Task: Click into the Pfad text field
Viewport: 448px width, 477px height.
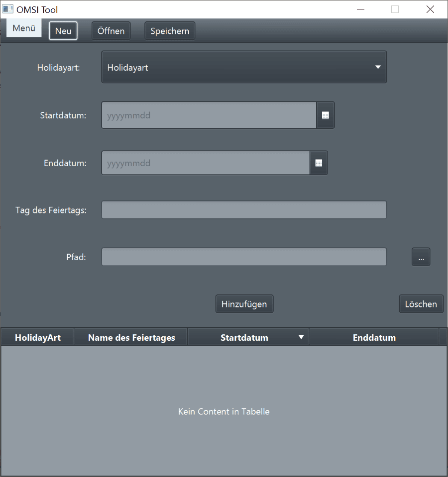Action: tap(244, 257)
